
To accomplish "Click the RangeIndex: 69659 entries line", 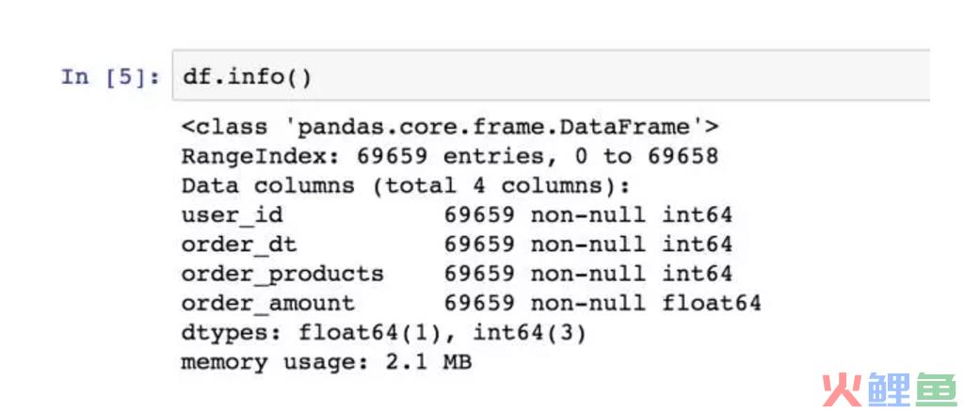I will point(450,156).
